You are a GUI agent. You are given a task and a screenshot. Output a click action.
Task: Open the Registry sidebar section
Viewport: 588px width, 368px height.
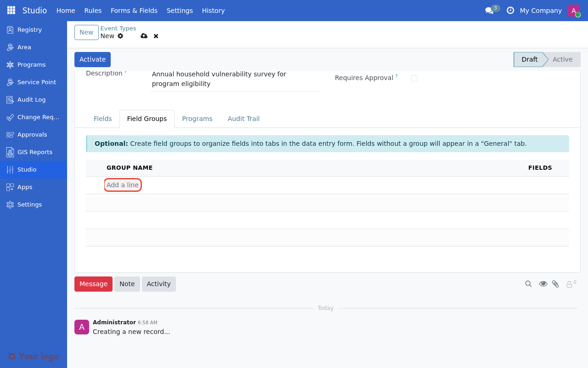[x=28, y=29]
